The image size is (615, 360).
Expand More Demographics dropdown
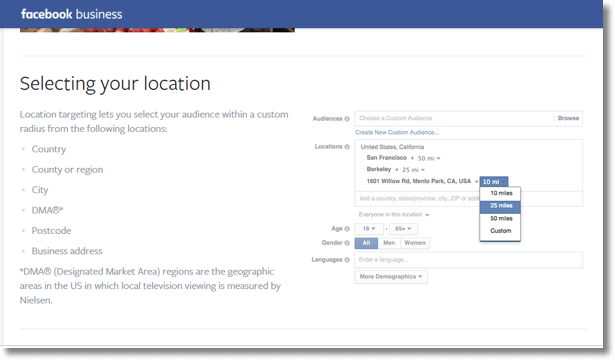pos(391,276)
